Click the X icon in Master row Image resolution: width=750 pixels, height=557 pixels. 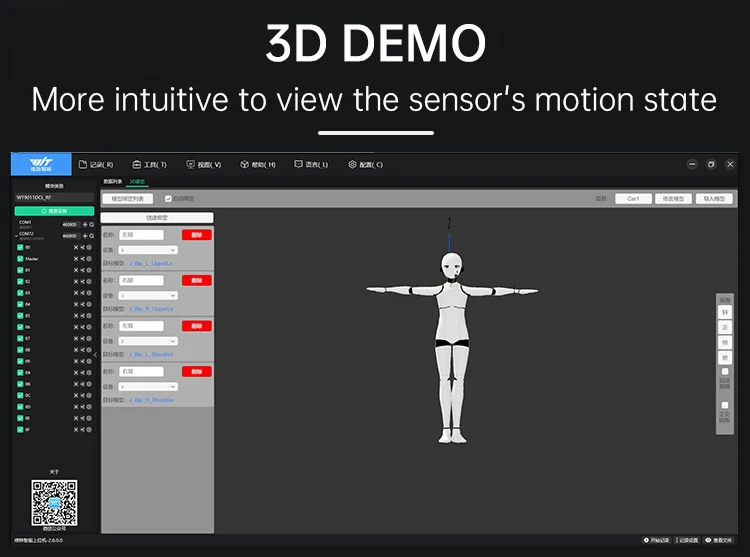click(76, 259)
